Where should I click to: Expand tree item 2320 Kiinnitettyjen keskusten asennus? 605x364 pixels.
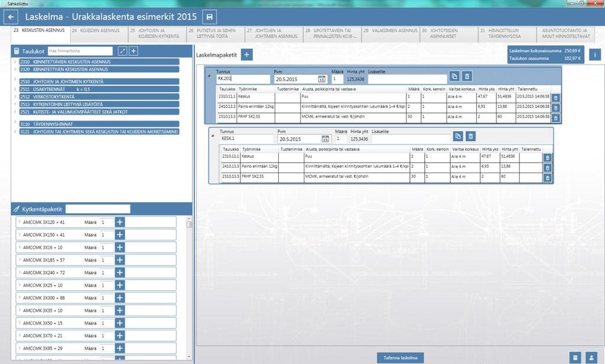pyautogui.click(x=15, y=69)
